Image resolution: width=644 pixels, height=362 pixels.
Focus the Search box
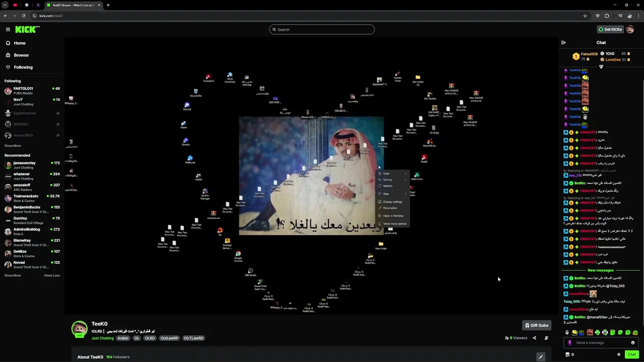(322, 30)
